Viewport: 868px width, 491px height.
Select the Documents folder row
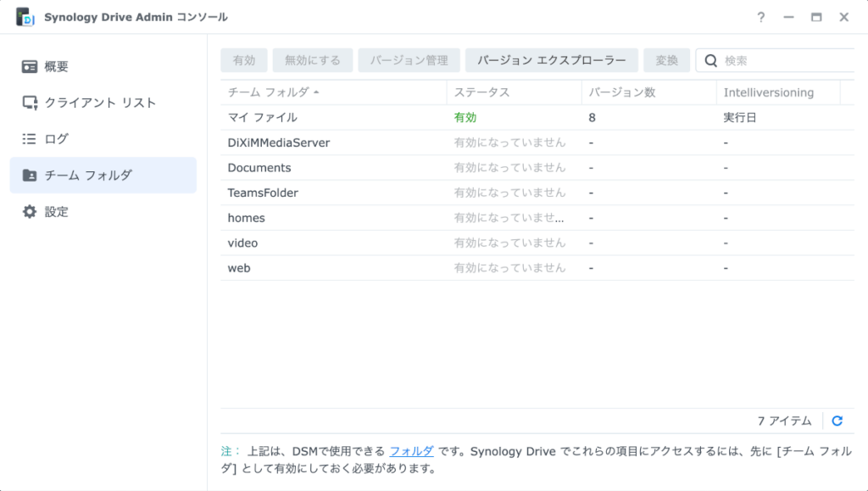[x=537, y=168]
